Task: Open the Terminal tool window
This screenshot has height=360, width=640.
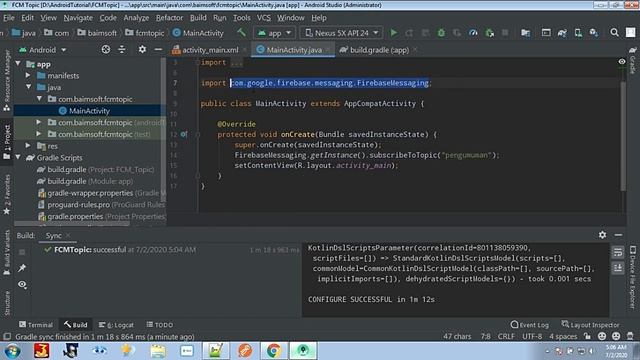Action: (x=36, y=325)
